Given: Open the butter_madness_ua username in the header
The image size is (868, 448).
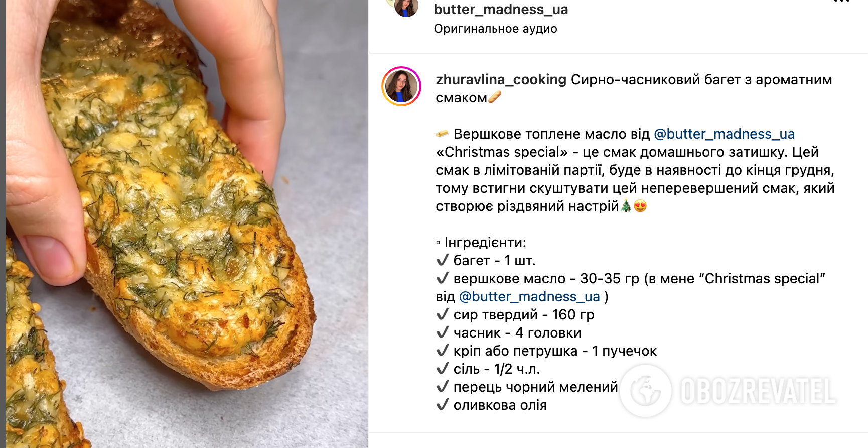Looking at the screenshot, I should (x=501, y=9).
